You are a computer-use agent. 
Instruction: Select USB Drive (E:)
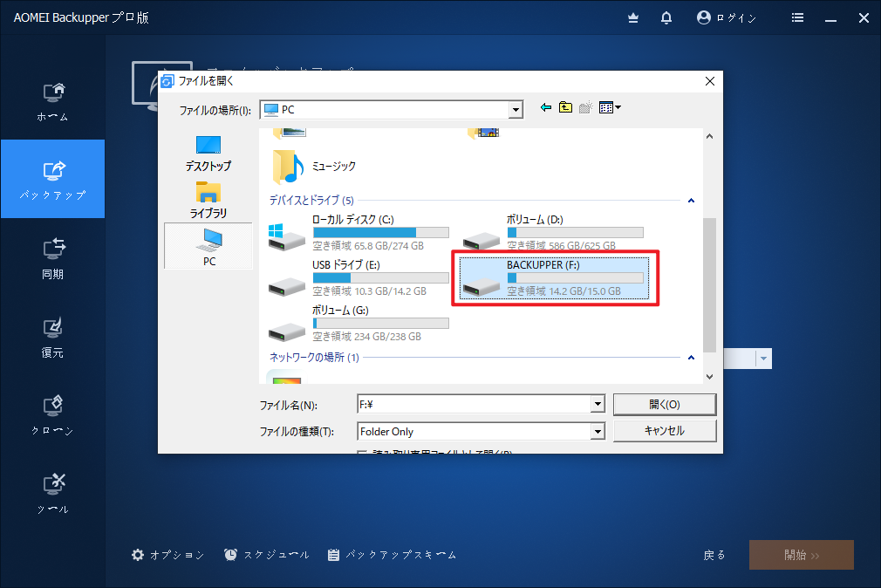[359, 278]
